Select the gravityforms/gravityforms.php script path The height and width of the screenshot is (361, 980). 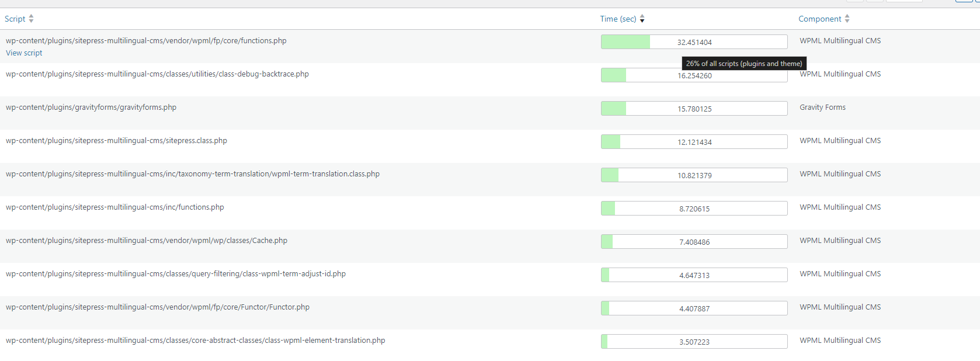point(91,107)
